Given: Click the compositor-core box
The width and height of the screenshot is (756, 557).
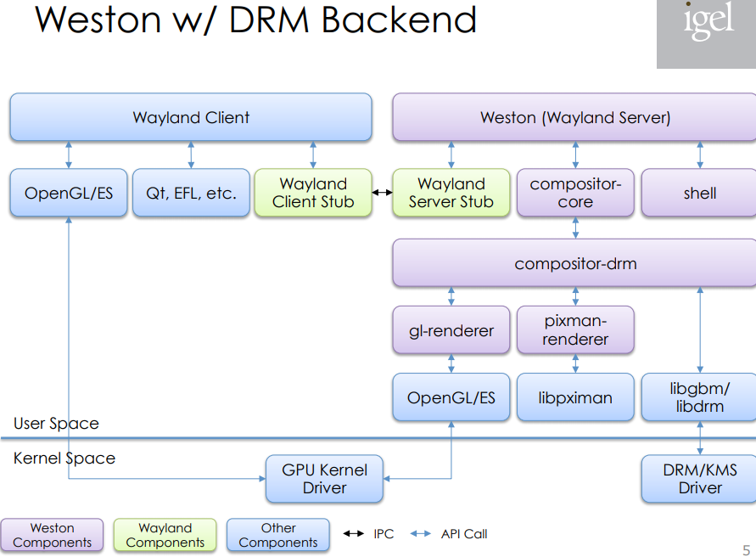Looking at the screenshot, I should [x=575, y=193].
